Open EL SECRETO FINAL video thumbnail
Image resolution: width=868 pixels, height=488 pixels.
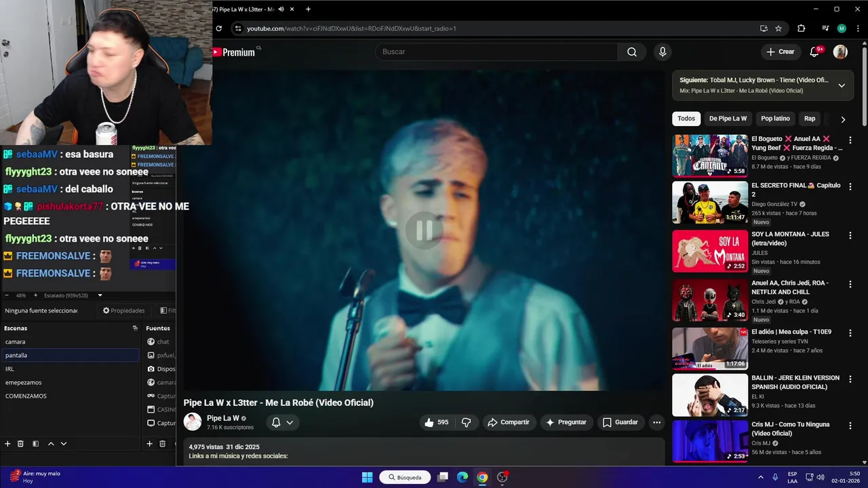[x=710, y=202]
